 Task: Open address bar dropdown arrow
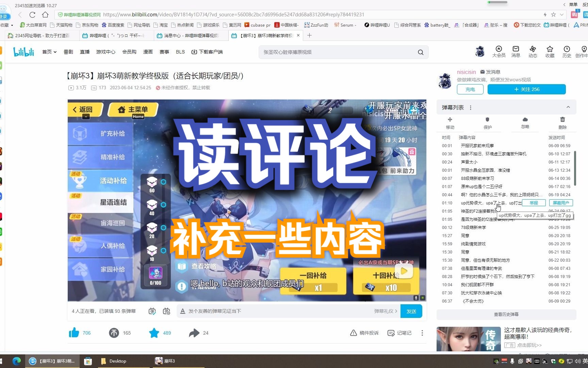click(562, 15)
